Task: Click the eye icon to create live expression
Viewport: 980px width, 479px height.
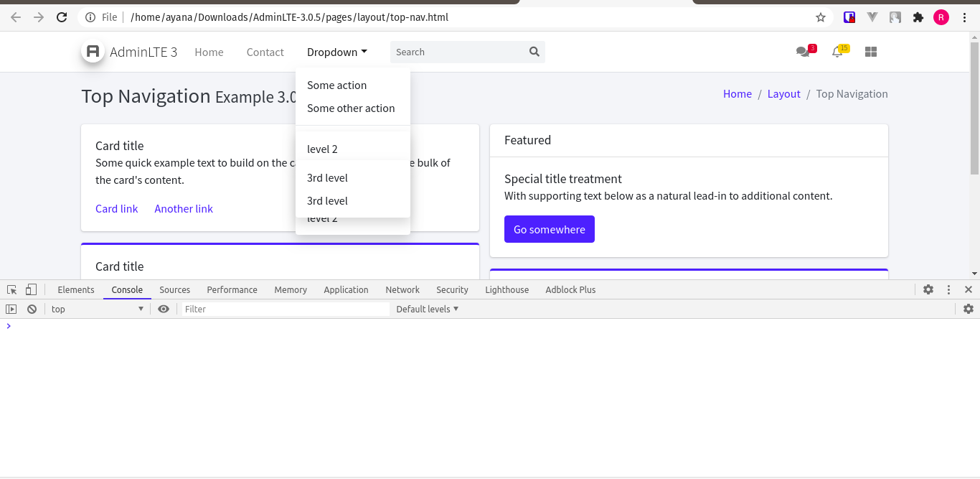Action: tap(164, 308)
